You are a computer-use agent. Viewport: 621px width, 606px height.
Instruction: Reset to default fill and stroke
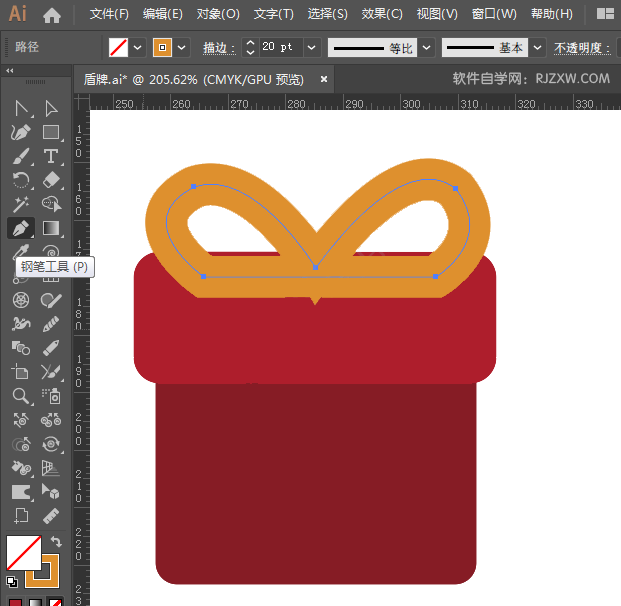11,582
